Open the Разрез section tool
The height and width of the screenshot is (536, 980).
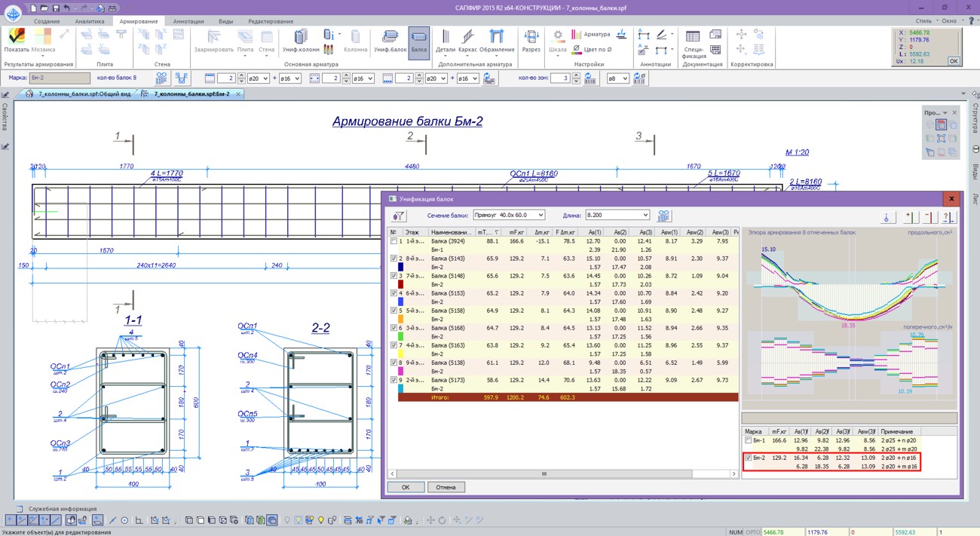tap(531, 41)
